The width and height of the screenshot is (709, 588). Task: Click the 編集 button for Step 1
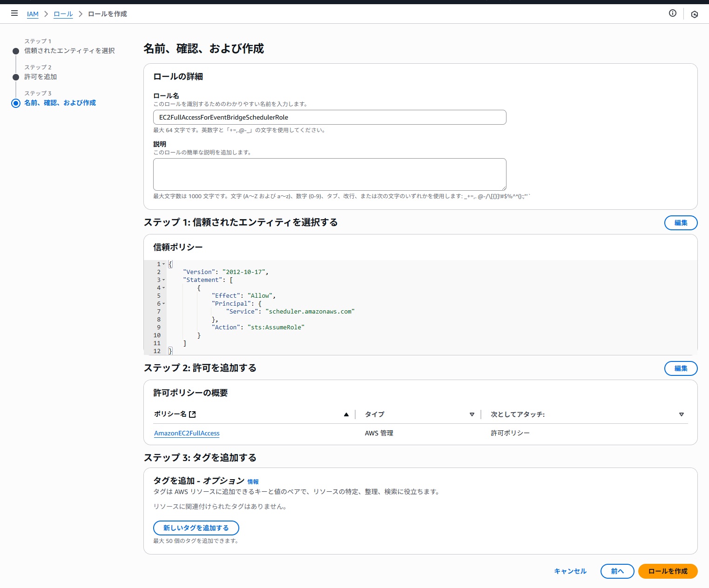point(681,223)
